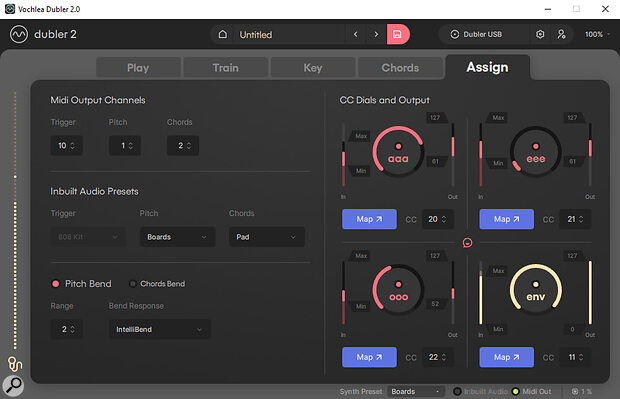Open the disabled Trigger 808 Kit dropdown

pyautogui.click(x=88, y=237)
